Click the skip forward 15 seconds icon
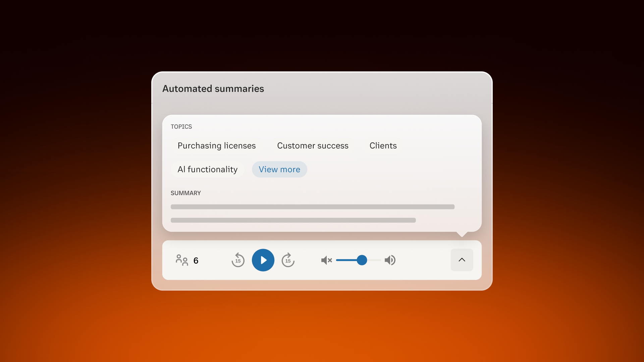644x362 pixels. point(288,260)
